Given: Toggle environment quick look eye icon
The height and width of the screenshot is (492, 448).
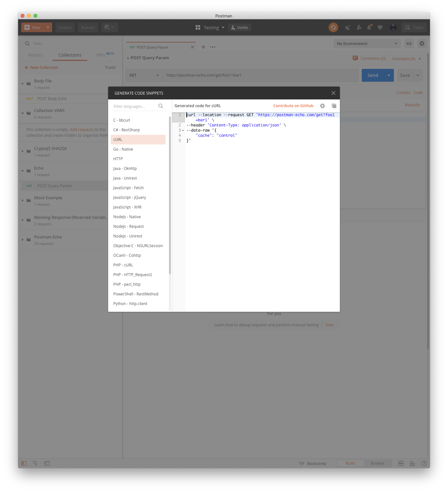Looking at the screenshot, I should tap(409, 43).
